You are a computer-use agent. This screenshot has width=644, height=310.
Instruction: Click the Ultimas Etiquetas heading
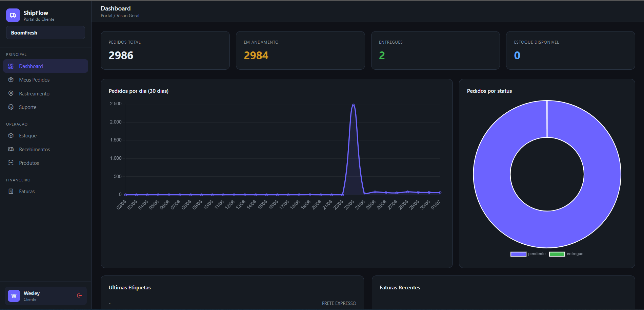click(130, 287)
